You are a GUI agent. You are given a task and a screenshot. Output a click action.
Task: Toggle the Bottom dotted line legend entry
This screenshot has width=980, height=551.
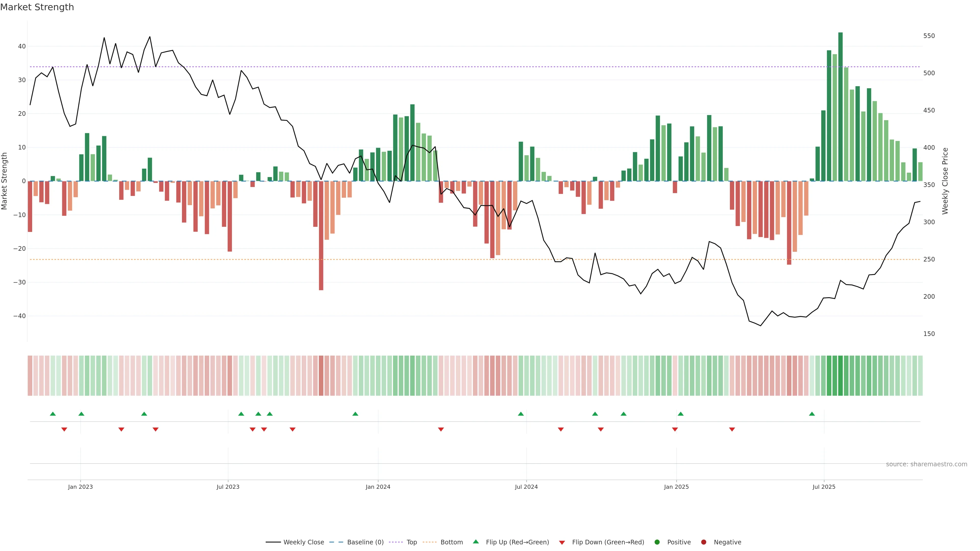tap(451, 542)
